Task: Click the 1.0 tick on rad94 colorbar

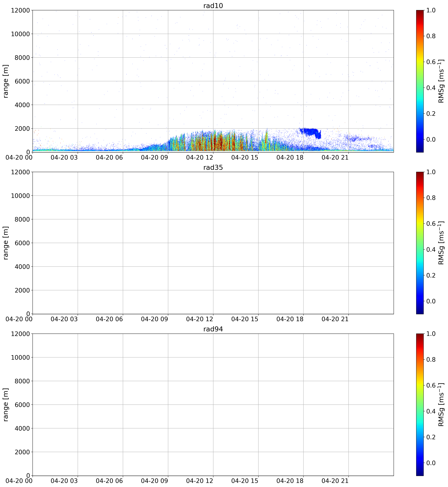Action: coord(431,334)
